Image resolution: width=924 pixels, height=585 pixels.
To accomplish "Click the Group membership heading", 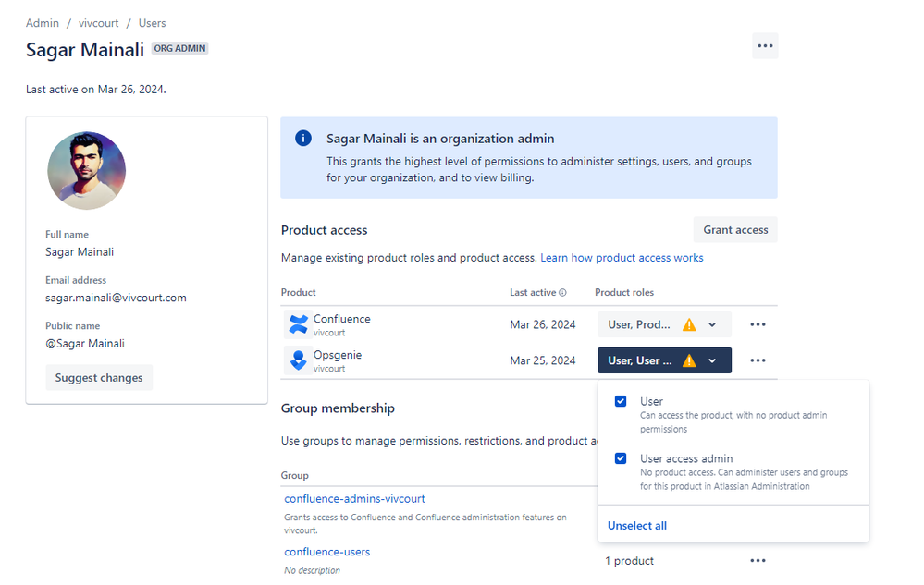I will click(338, 408).
